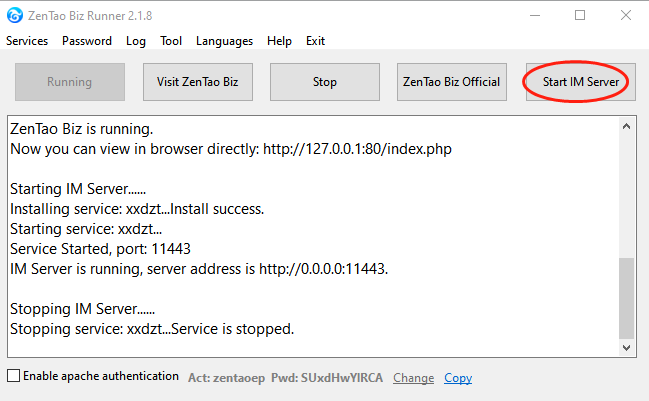Image resolution: width=649 pixels, height=401 pixels.
Task: Open the Log menu
Action: 136,41
